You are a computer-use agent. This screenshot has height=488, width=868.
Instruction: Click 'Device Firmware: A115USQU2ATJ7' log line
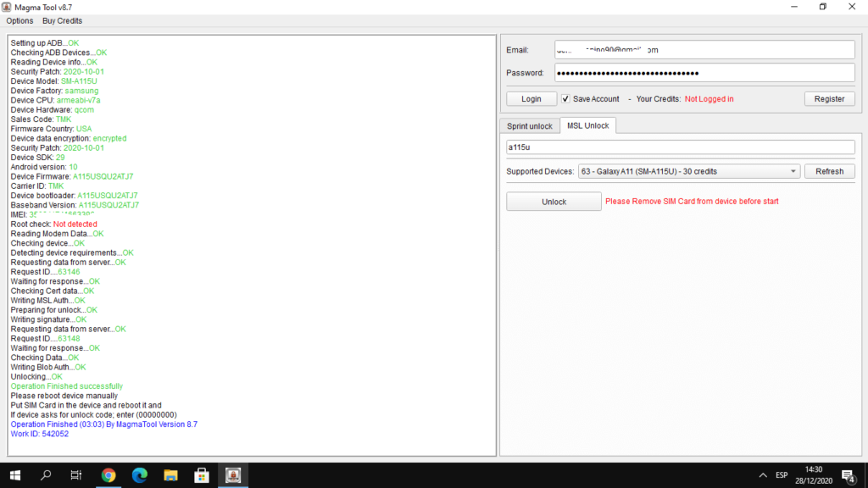tap(72, 176)
